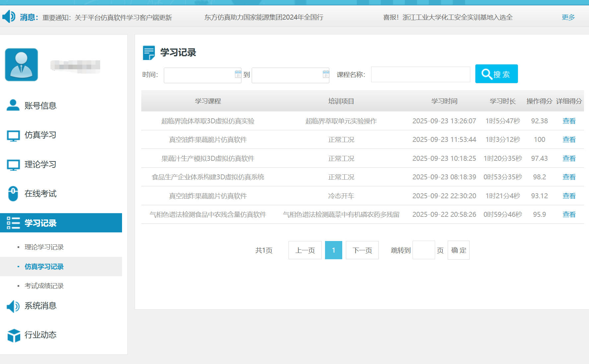This screenshot has height=364, width=589.
Task: Click the list icon on 学习记录 menu
Action: click(13, 223)
